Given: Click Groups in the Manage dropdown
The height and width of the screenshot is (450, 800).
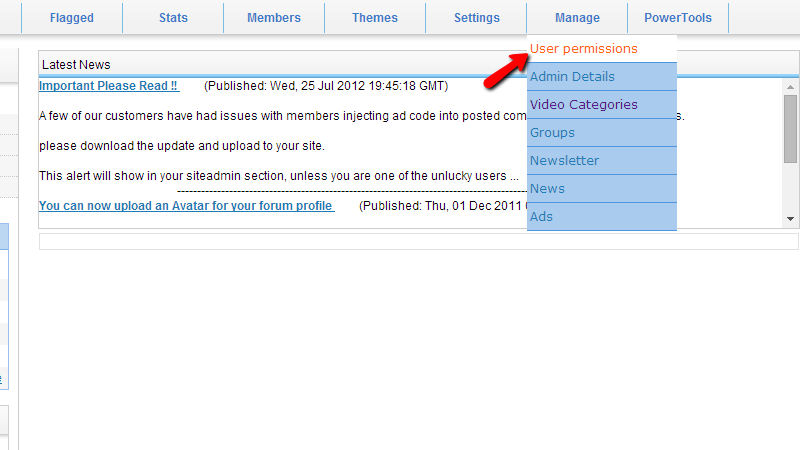Looking at the screenshot, I should [x=552, y=133].
